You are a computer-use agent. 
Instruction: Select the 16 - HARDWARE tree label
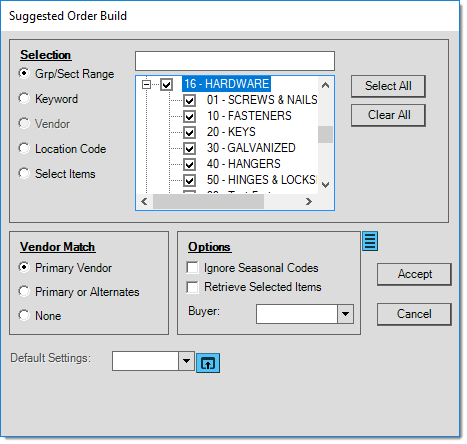pos(226,84)
